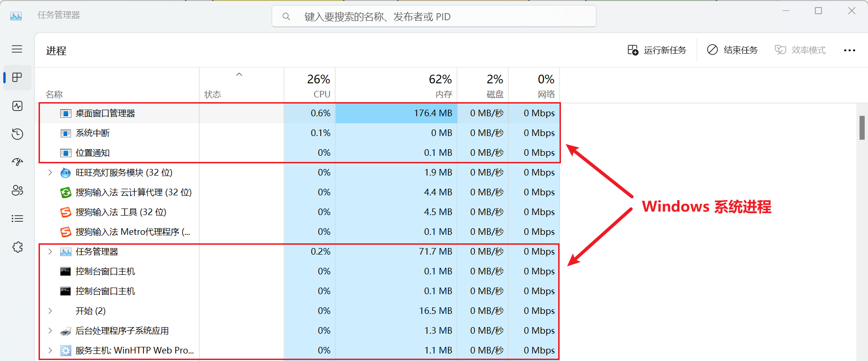Click the 任务管理器 row's process icon
This screenshot has width=868, height=361.
point(66,252)
